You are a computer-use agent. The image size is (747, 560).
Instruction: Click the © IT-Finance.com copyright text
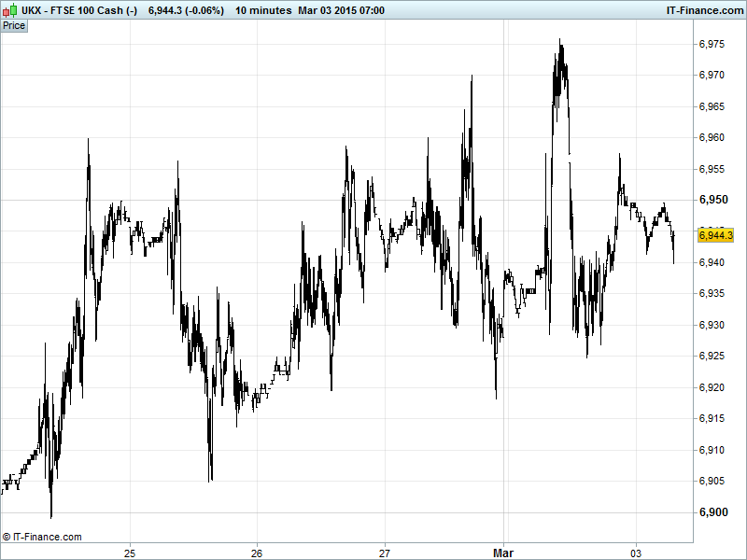pyautogui.click(x=43, y=537)
